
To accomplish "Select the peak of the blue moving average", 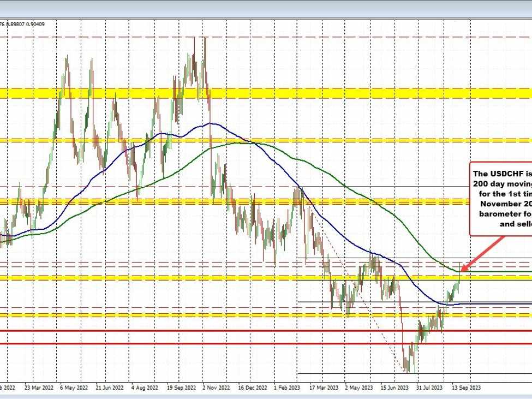I will (210, 123).
